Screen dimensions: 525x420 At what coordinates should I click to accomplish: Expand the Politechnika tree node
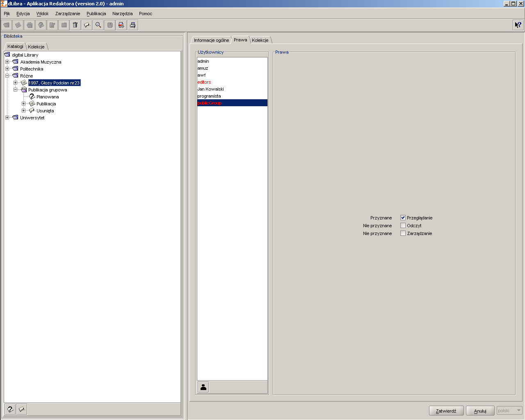coord(7,69)
